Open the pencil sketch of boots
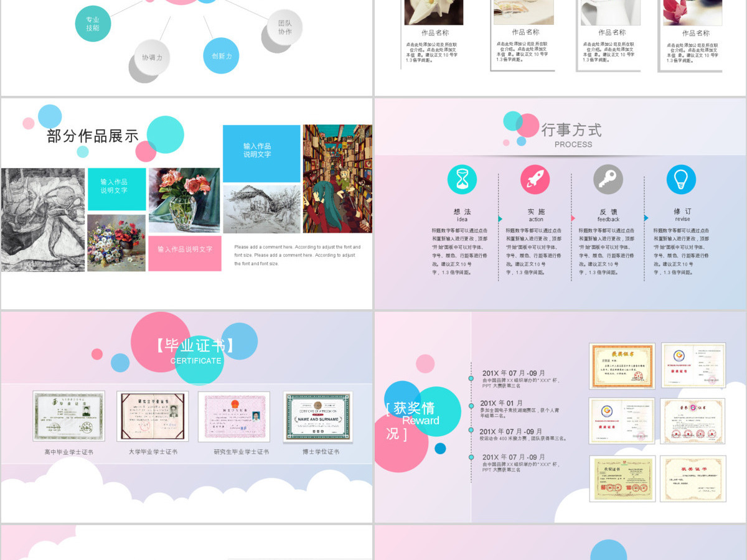Image resolution: width=747 pixels, height=560 pixels. pyautogui.click(x=43, y=220)
